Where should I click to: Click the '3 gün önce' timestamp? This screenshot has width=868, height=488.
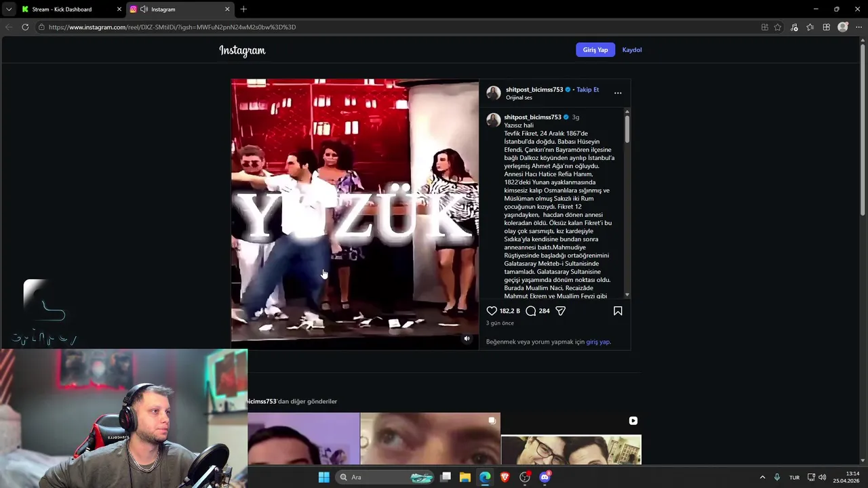click(500, 323)
